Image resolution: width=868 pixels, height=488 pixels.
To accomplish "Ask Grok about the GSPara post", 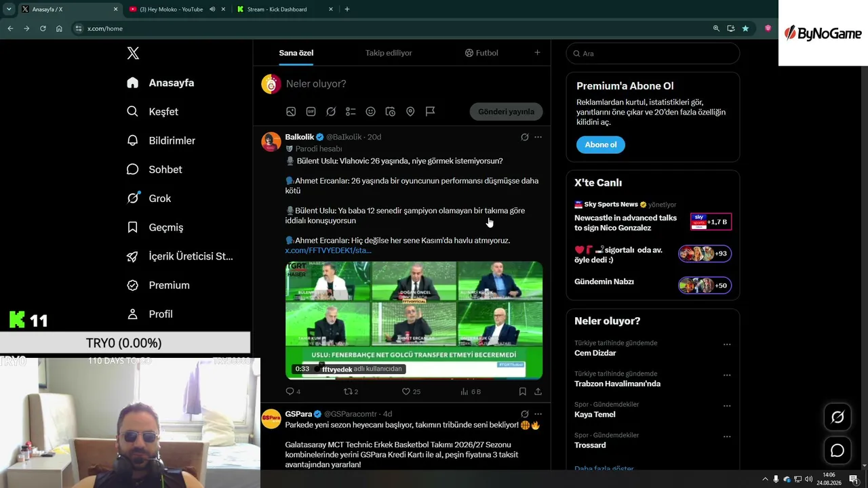I will (524, 414).
